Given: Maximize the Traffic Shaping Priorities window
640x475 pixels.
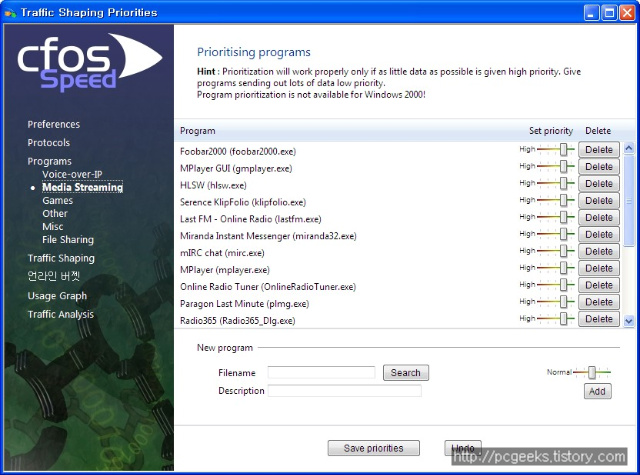Looking at the screenshot, I should (609, 13).
